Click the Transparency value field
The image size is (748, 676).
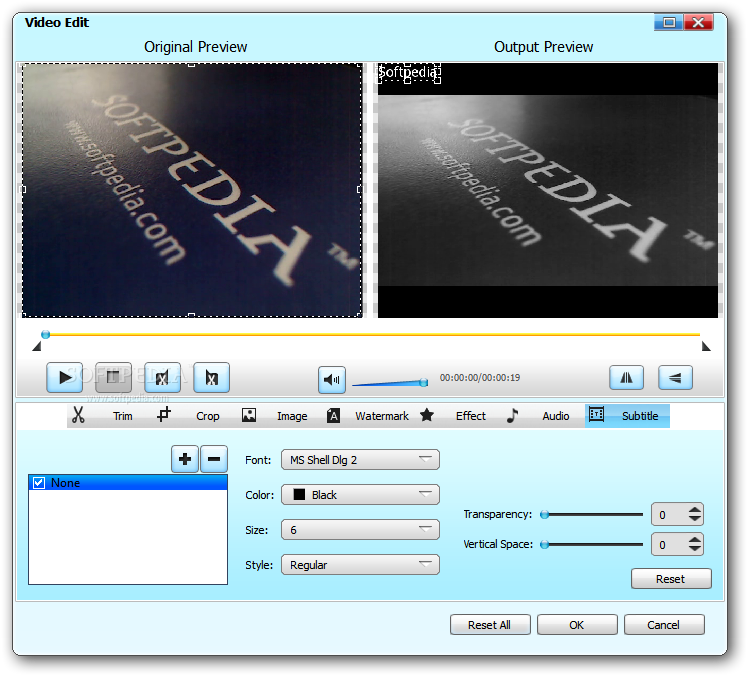point(670,515)
